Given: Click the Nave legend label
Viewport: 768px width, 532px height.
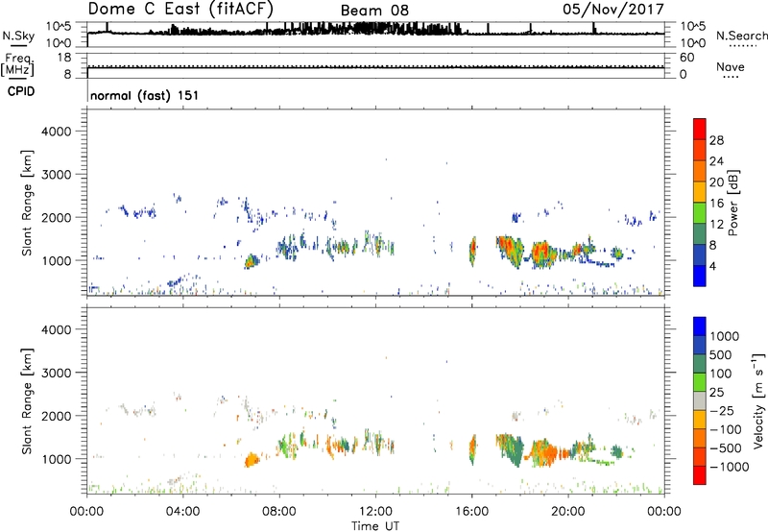Looking at the screenshot, I should click(731, 66).
